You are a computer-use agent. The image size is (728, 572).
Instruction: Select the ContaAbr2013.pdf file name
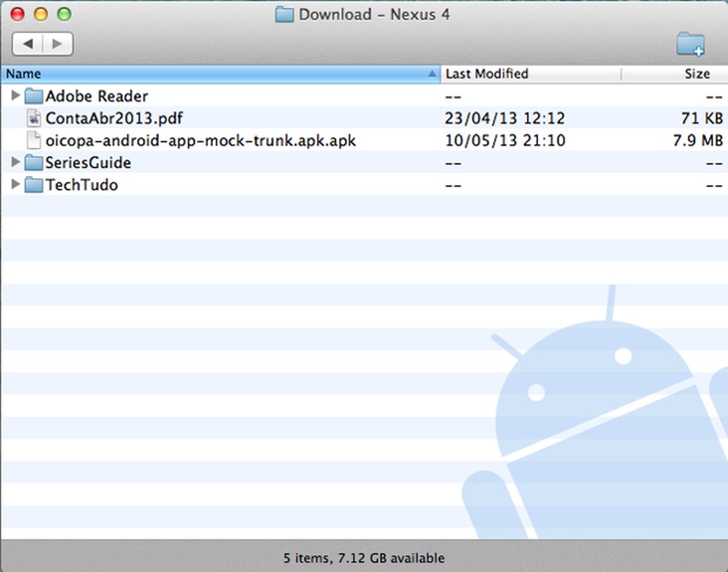(x=114, y=118)
